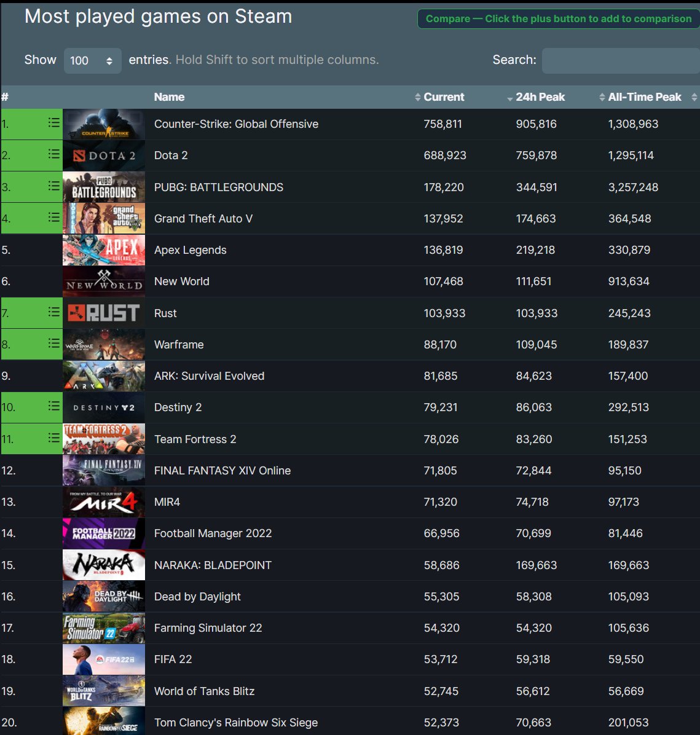Click compare list icon for Team Fortress 2
Viewport: 700px width, 735px height.
click(54, 438)
